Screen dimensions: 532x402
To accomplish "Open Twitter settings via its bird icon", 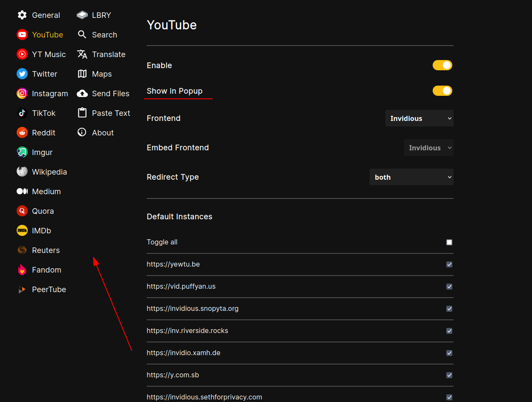I will coord(22,74).
